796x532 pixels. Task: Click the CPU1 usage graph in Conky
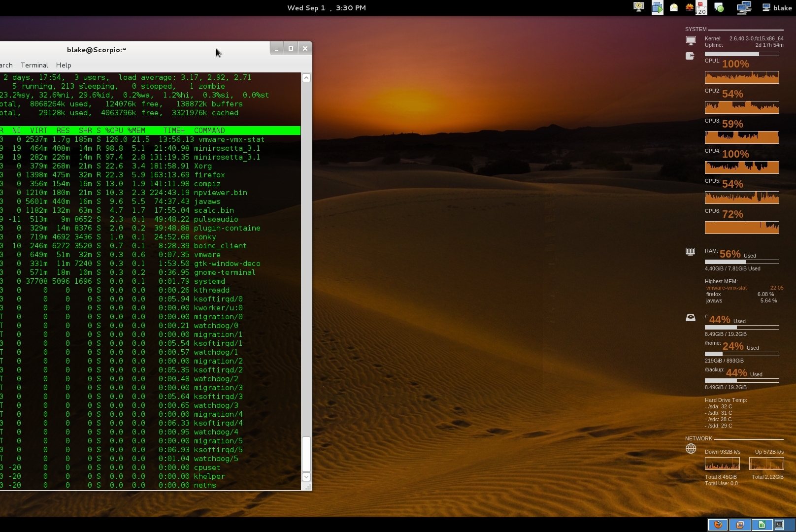742,77
